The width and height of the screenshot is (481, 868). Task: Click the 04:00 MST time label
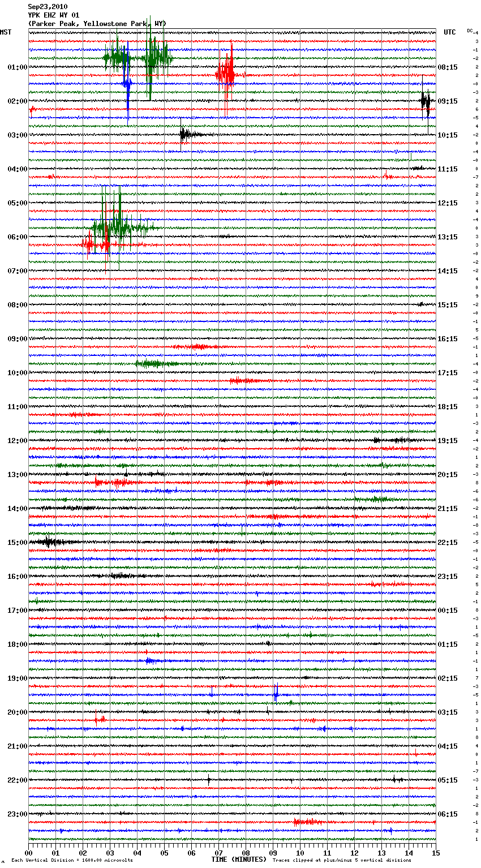tap(18, 169)
